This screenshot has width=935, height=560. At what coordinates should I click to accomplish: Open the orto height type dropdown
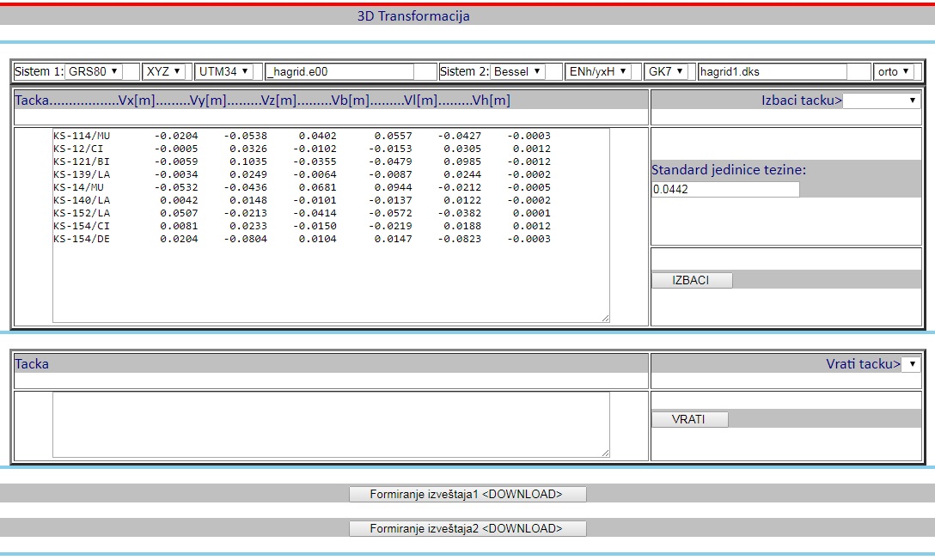[x=895, y=71]
